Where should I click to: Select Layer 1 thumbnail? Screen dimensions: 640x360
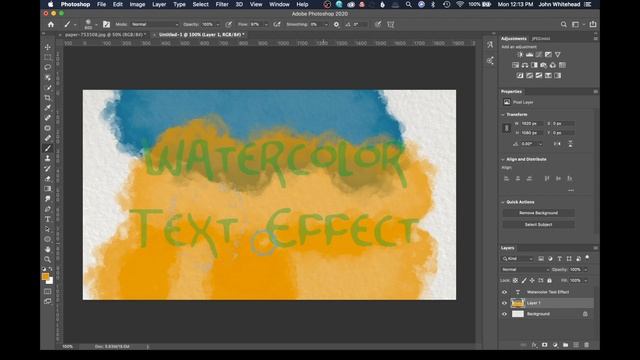pyautogui.click(x=518, y=303)
